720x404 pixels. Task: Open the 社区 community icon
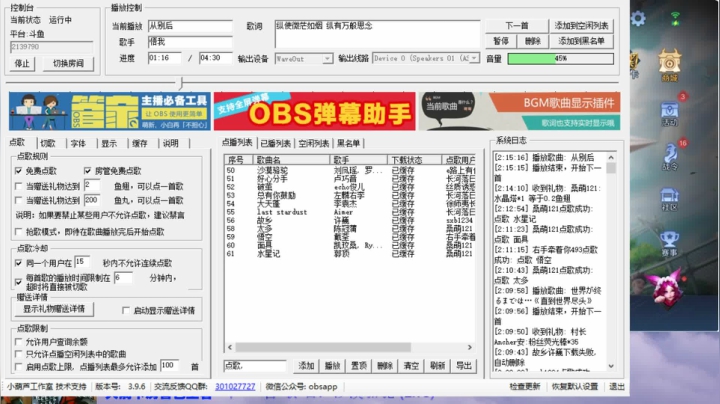tap(669, 200)
